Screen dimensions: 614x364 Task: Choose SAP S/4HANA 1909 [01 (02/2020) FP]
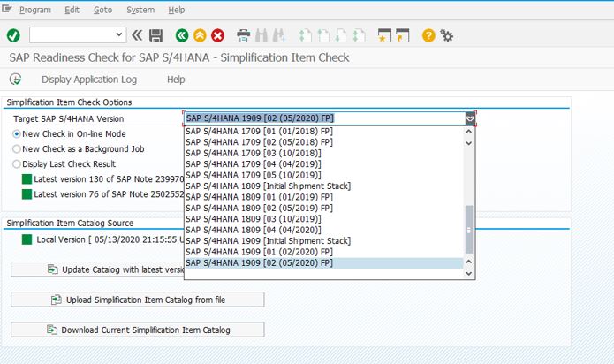324,252
